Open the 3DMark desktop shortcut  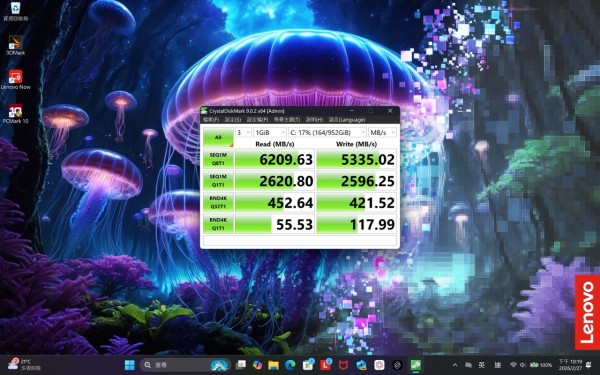[x=15, y=45]
